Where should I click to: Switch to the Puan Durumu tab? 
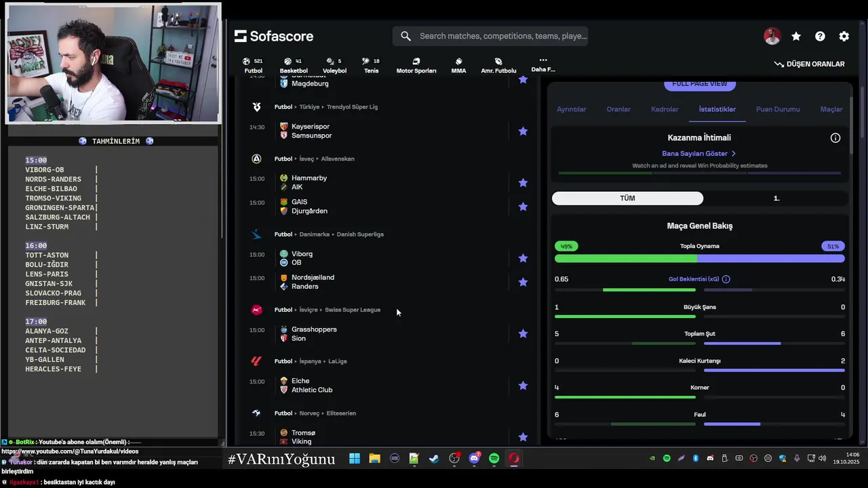778,109
